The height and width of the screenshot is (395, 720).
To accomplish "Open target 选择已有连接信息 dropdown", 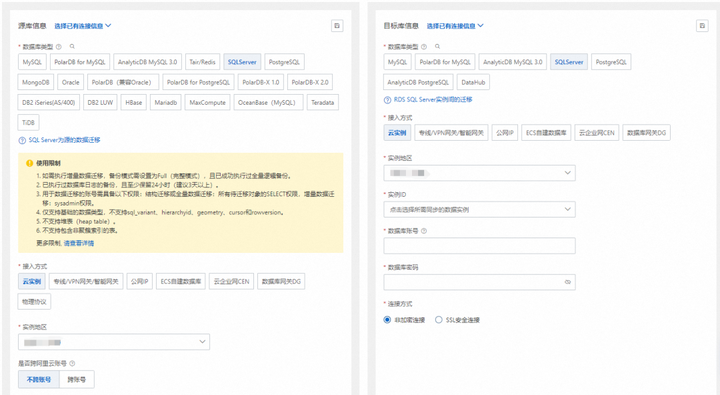I will coord(455,26).
